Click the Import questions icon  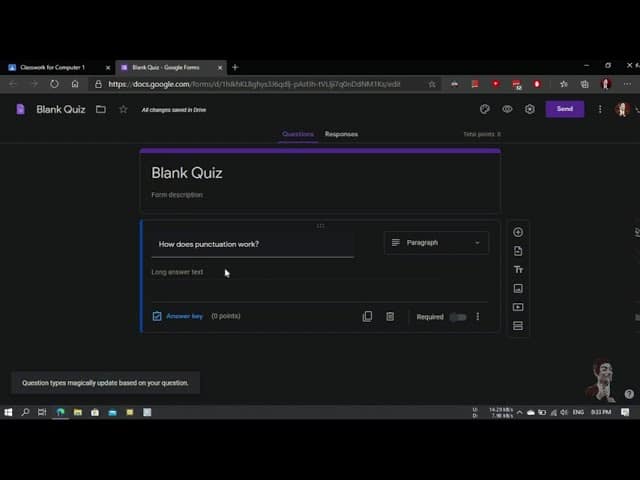[x=518, y=251]
